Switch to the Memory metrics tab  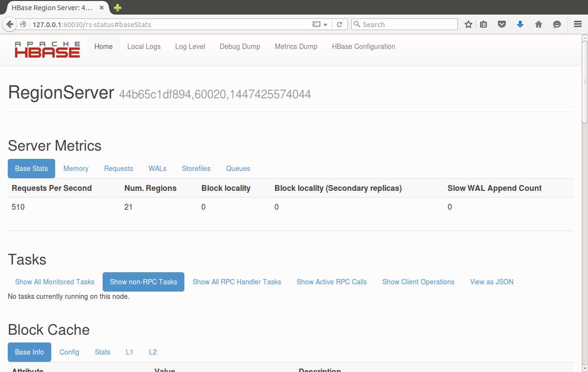pos(75,168)
